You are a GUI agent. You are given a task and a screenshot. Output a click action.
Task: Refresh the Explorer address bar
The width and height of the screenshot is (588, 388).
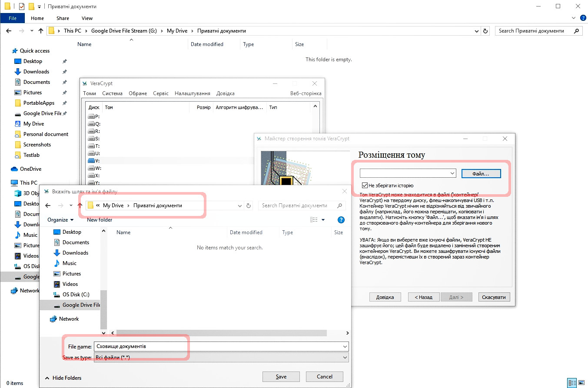pyautogui.click(x=486, y=31)
